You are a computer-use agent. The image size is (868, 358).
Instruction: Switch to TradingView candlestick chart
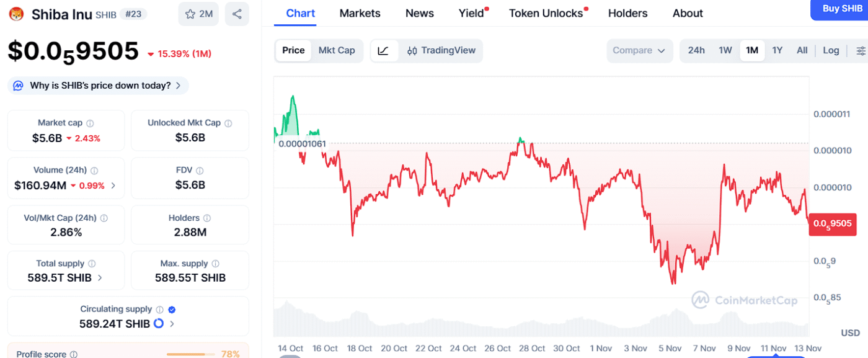point(441,51)
